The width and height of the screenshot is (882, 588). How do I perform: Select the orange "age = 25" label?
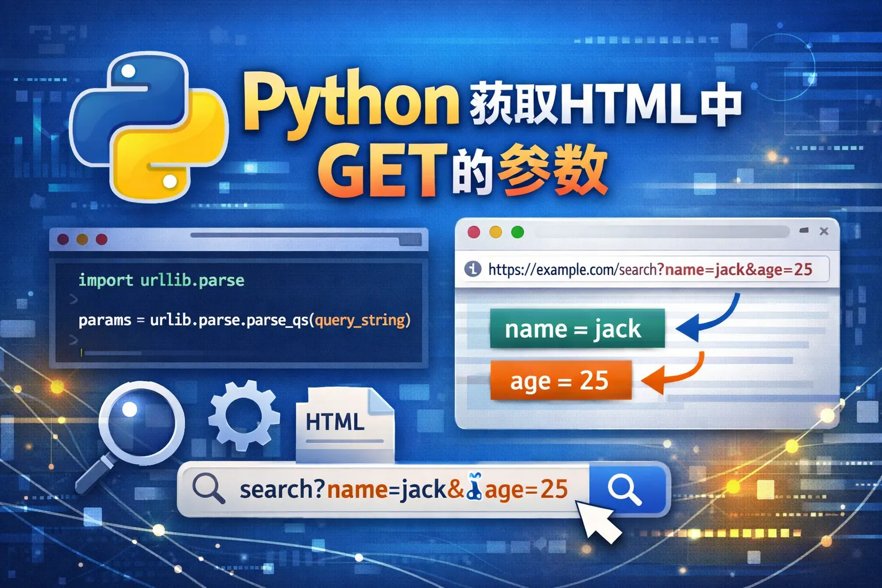(x=560, y=380)
